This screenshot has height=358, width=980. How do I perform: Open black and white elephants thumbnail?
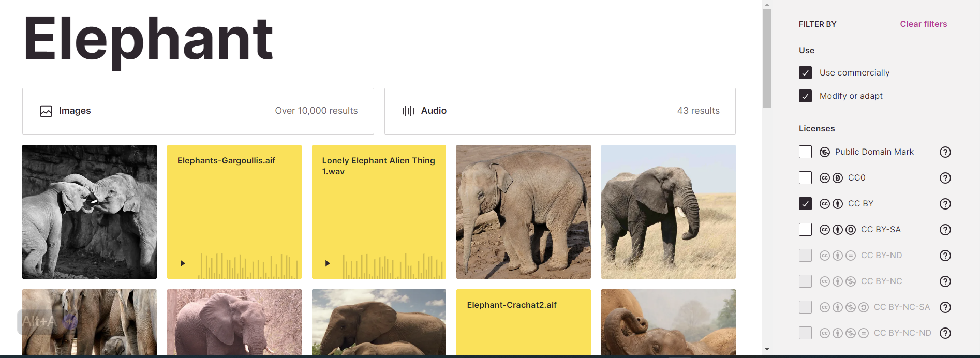coord(90,212)
